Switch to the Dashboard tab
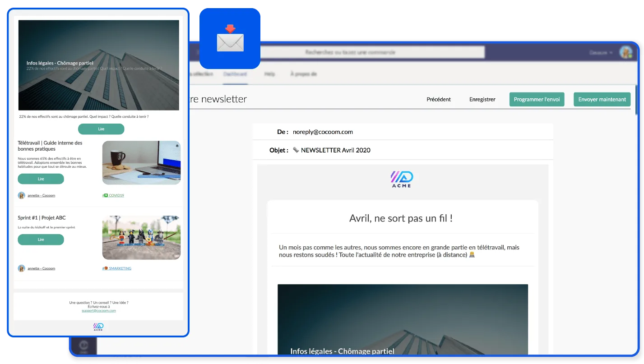 click(x=235, y=74)
